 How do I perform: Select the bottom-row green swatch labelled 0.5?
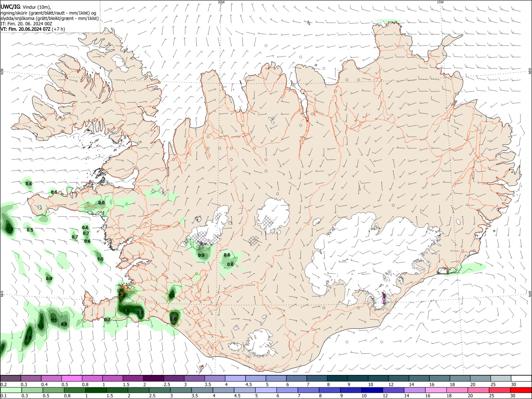[53, 390]
